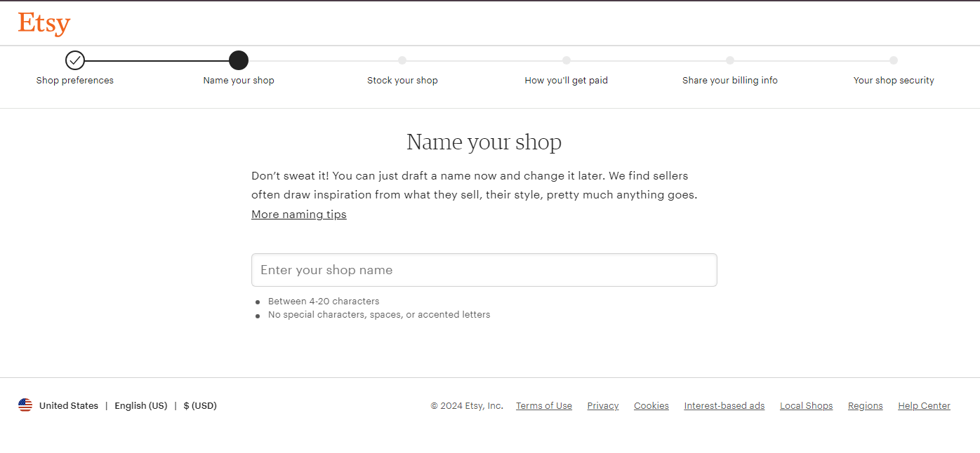Open the Privacy policy
This screenshot has height=453, width=980.
click(602, 405)
